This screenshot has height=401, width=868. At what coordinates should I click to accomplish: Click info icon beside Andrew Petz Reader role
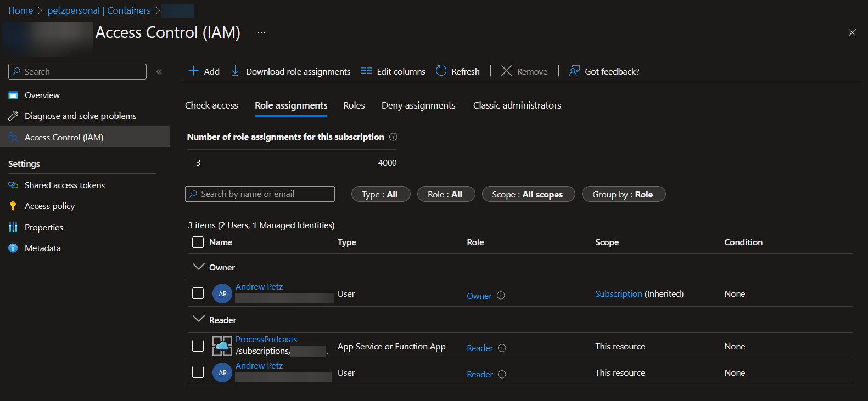click(502, 374)
